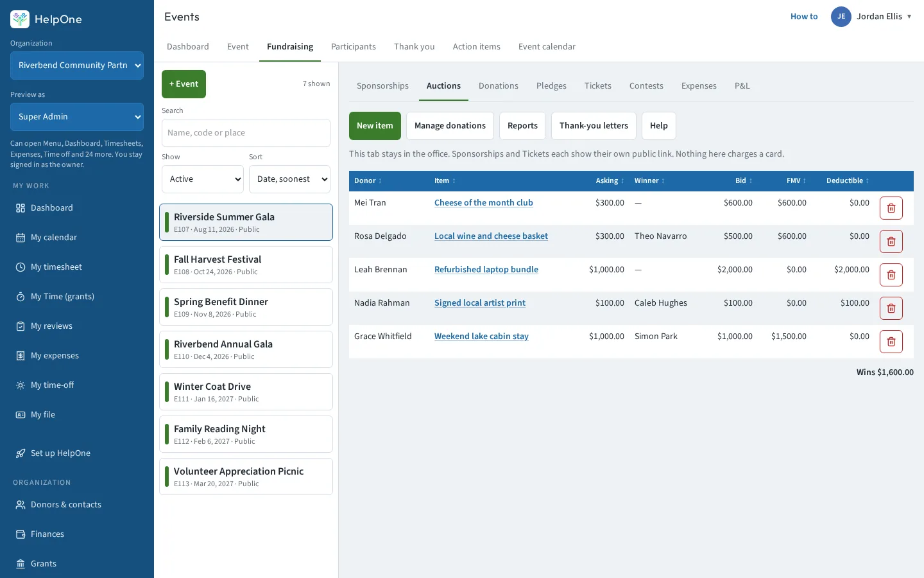Click the Donors & contacts people icon
924x578 pixels.
(21, 505)
